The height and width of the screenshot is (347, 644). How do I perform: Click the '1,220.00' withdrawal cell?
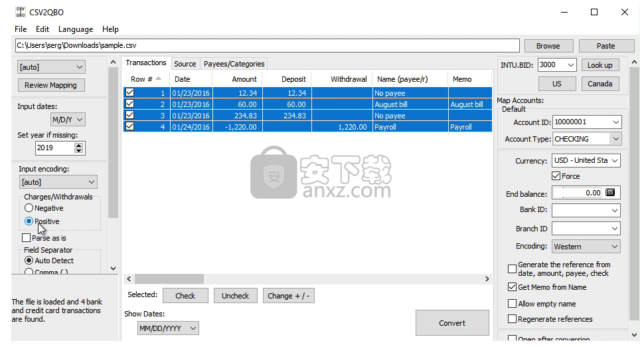pos(342,126)
